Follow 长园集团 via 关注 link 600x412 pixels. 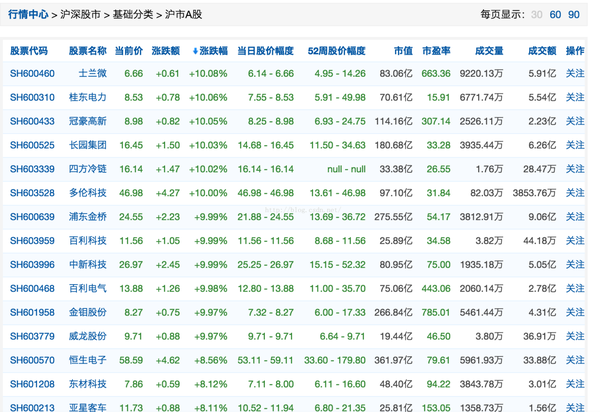click(x=575, y=145)
